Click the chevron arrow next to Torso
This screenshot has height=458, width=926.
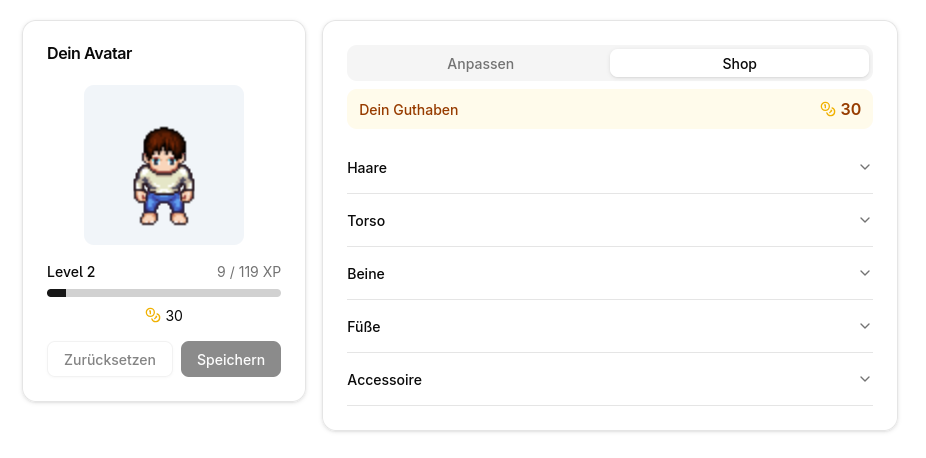tap(865, 220)
